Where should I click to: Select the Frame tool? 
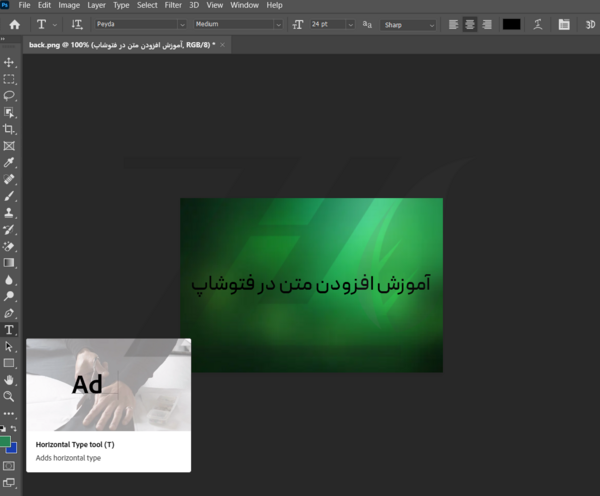(x=9, y=146)
